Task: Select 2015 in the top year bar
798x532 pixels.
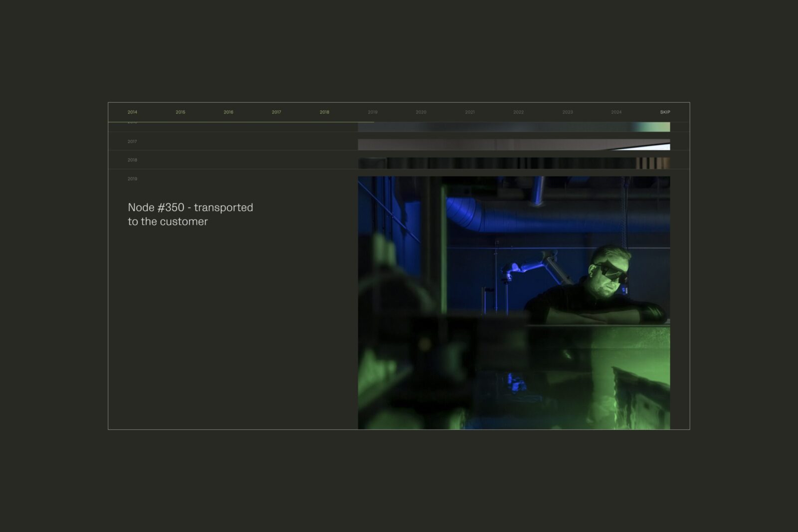Action: [181, 112]
